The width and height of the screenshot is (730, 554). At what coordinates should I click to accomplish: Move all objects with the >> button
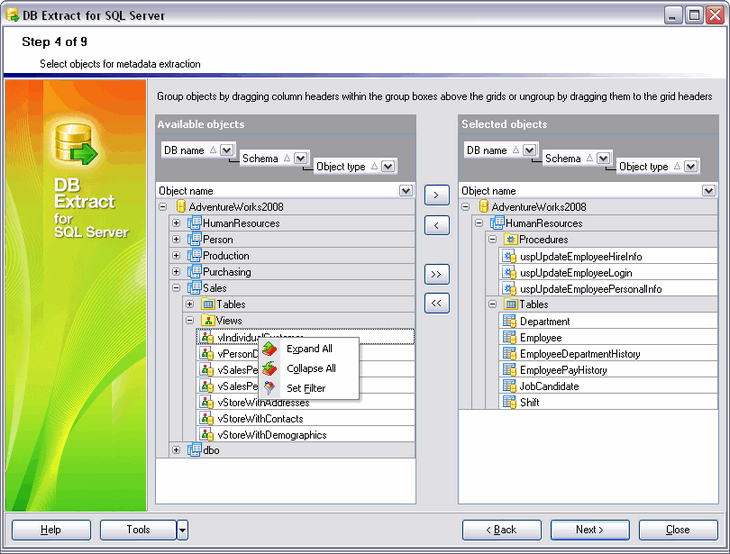coord(437,274)
